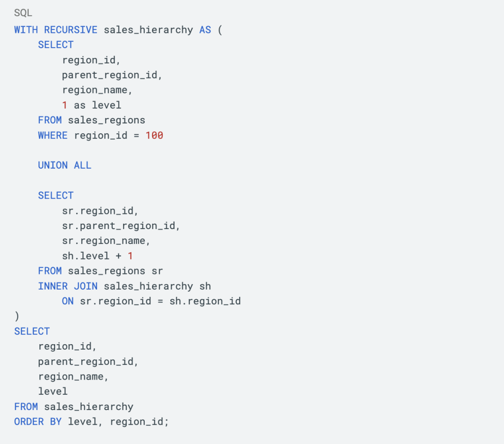Image resolution: width=504 pixels, height=444 pixels.
Task: Click the WITH keyword on the first line
Action: [x=26, y=30]
